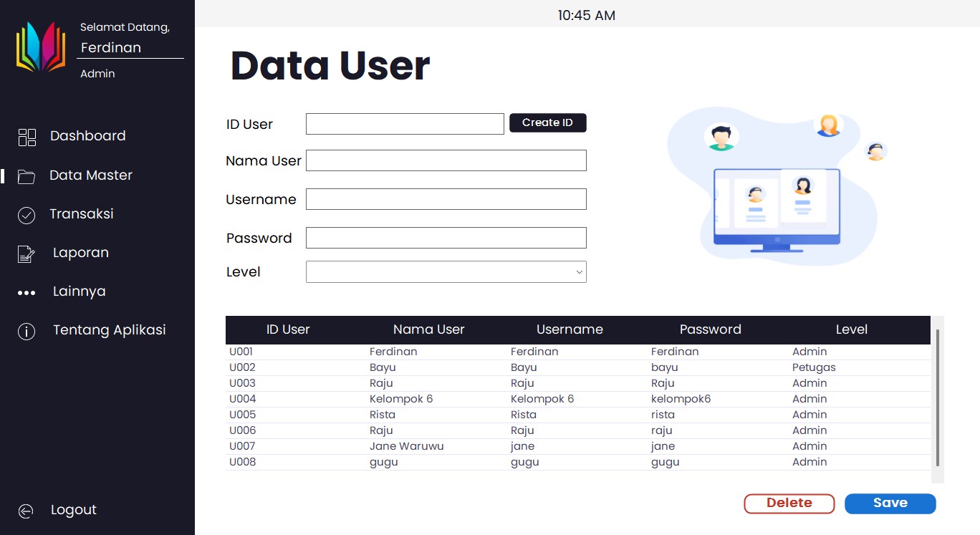Click the Logout text
Image resolution: width=980 pixels, height=535 pixels.
coord(74,510)
